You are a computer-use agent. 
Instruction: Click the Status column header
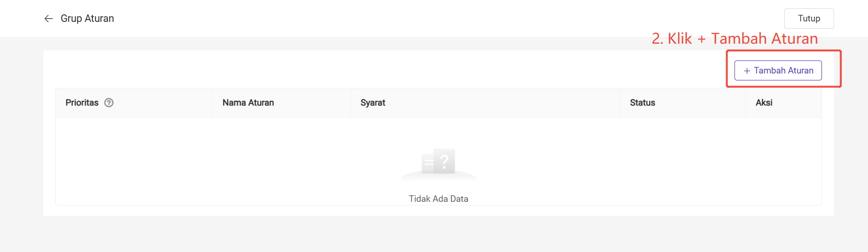642,103
